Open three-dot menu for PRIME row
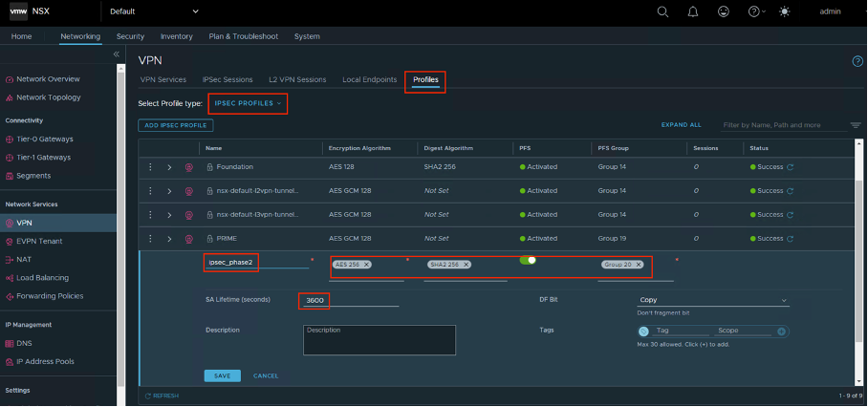The height and width of the screenshot is (407, 868). (150, 238)
